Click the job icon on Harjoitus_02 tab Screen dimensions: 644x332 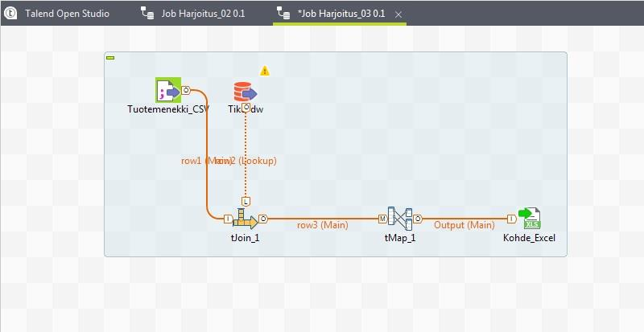click(x=147, y=13)
